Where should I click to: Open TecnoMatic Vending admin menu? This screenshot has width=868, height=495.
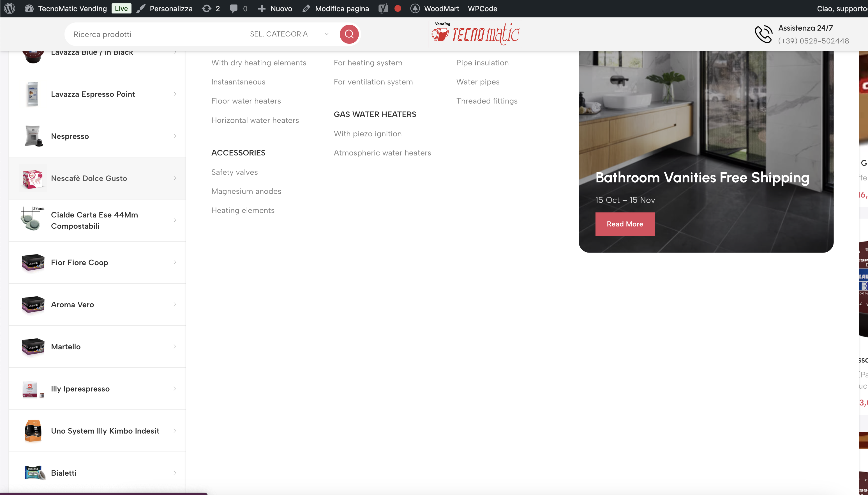tap(72, 8)
